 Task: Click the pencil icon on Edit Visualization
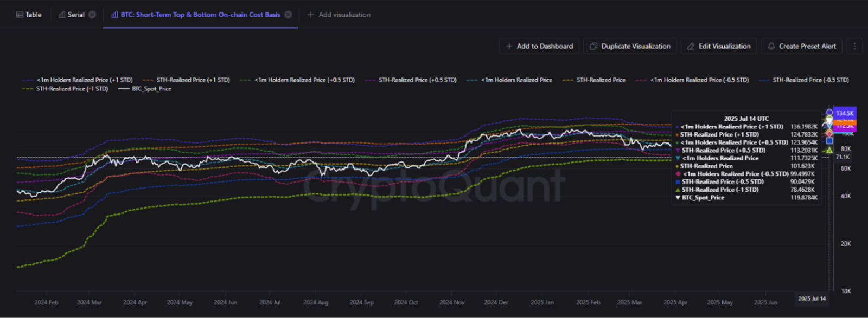tap(691, 46)
